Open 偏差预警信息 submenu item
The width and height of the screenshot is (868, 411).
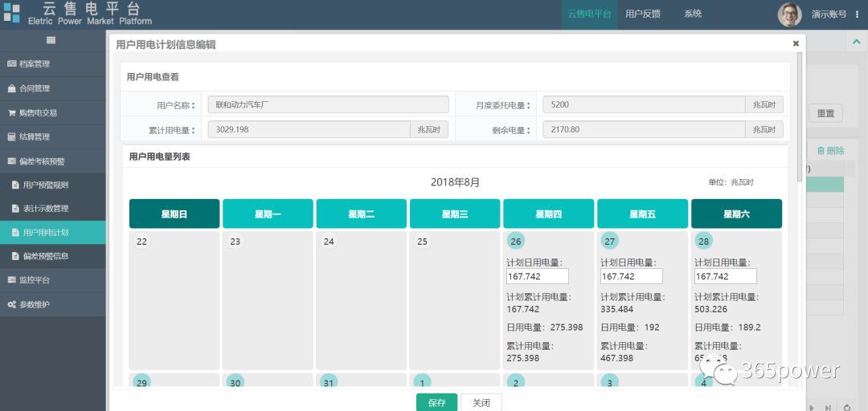click(x=45, y=256)
